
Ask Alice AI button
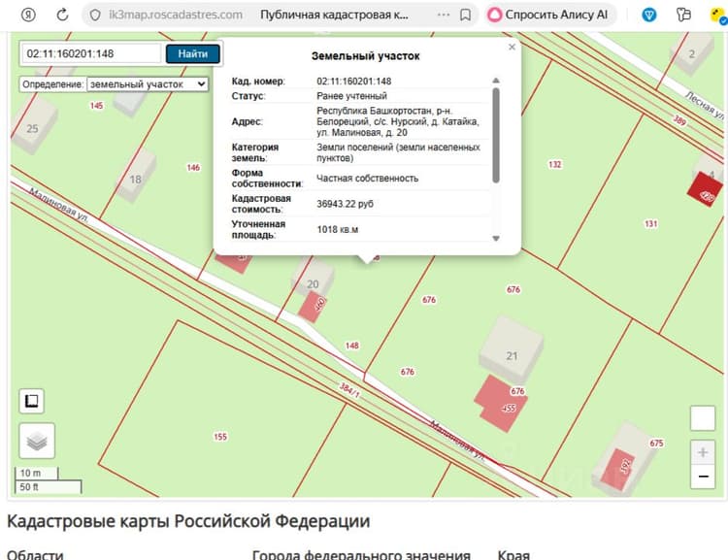click(549, 15)
